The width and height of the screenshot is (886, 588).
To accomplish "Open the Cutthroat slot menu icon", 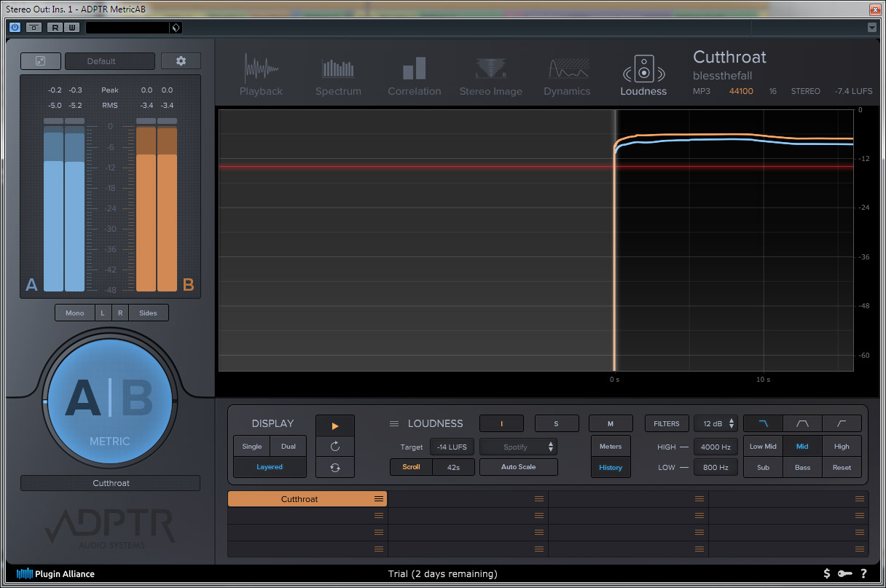I will coord(379,499).
